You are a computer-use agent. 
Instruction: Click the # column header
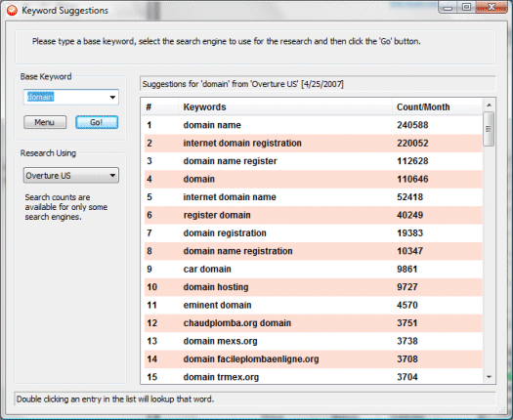(161, 107)
